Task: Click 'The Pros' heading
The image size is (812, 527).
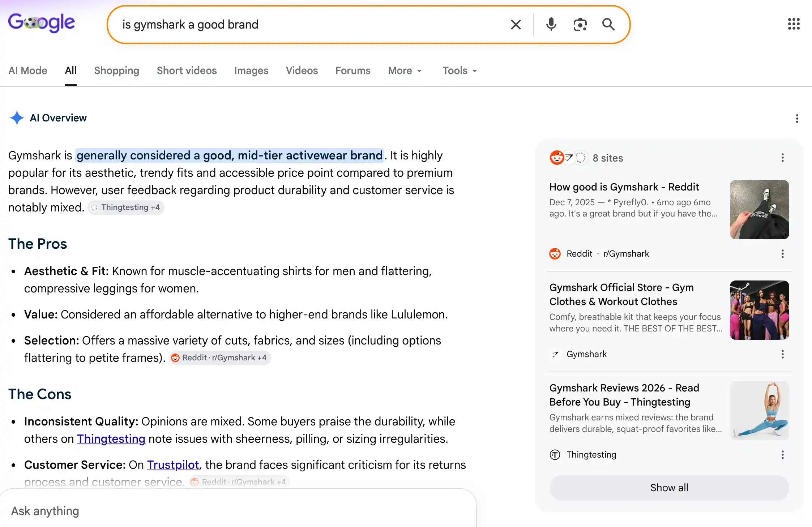Action: (38, 244)
